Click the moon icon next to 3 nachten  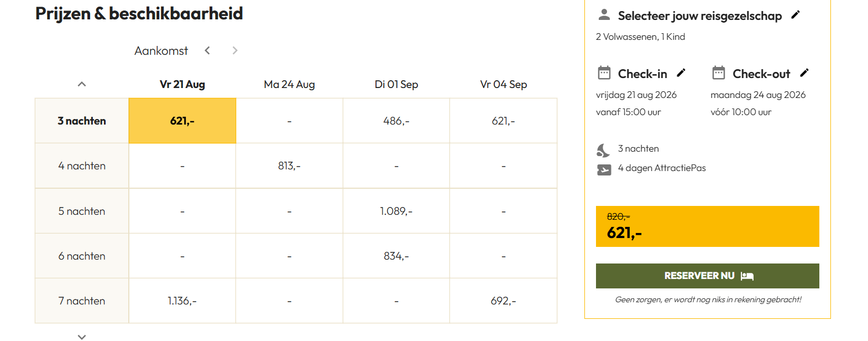(x=603, y=150)
